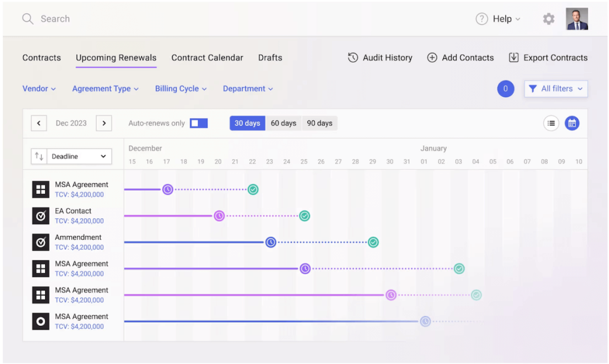609x364 pixels.
Task: Click the search magnifier icon
Action: [27, 18]
